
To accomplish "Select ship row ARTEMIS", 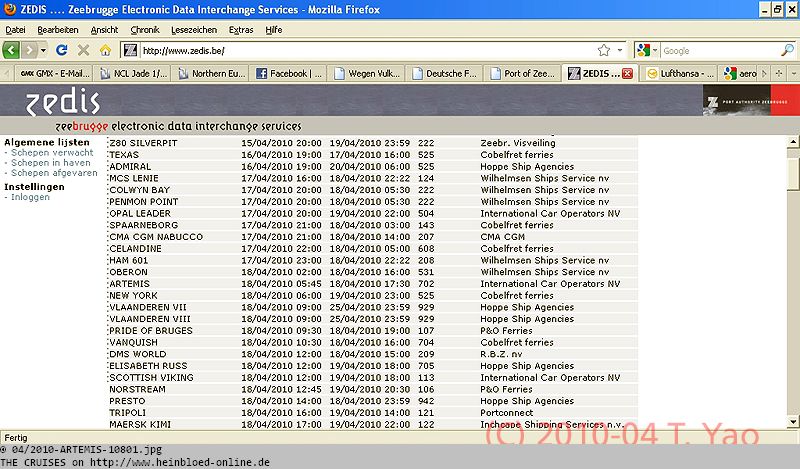I will click(372, 284).
